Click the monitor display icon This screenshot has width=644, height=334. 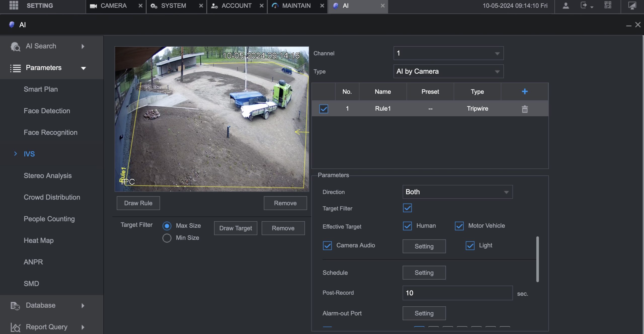[x=632, y=6]
